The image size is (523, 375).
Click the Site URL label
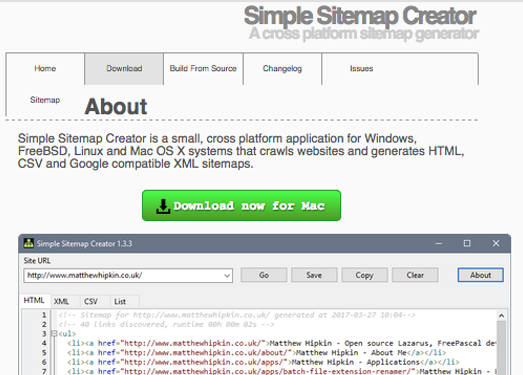[37, 261]
